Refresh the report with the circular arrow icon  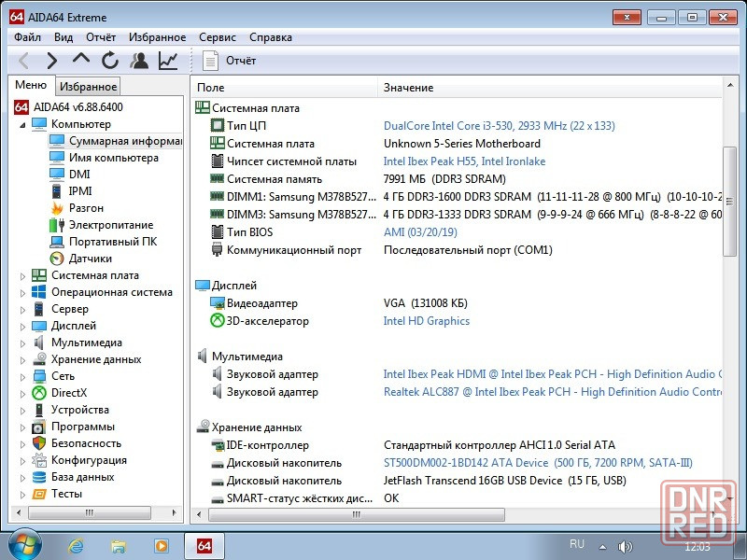point(110,61)
